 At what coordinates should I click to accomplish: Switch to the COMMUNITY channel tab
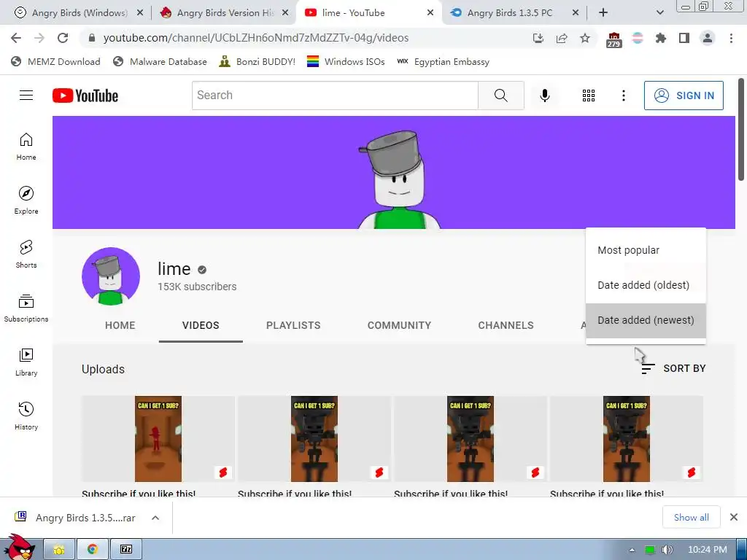click(x=399, y=325)
